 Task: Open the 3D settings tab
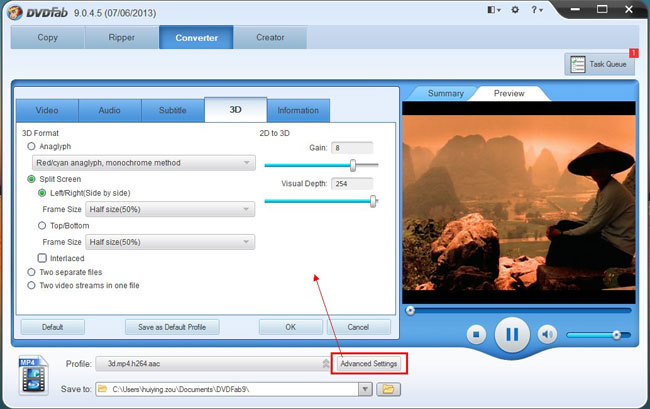[x=235, y=110]
